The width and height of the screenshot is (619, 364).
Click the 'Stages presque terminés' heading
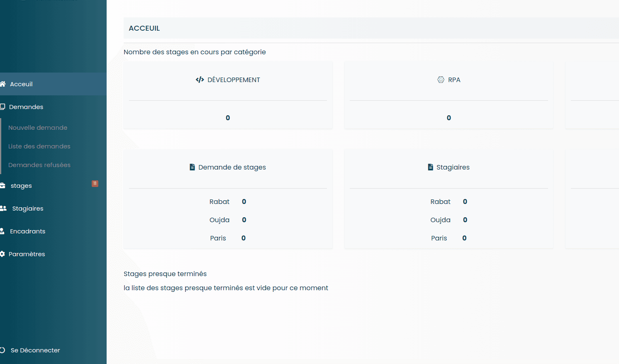[x=165, y=274]
